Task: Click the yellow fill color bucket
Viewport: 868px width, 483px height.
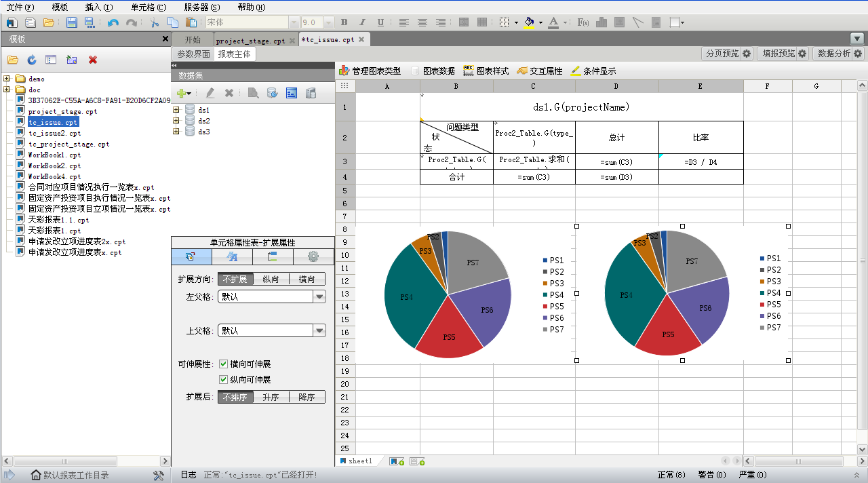Action: (529, 22)
